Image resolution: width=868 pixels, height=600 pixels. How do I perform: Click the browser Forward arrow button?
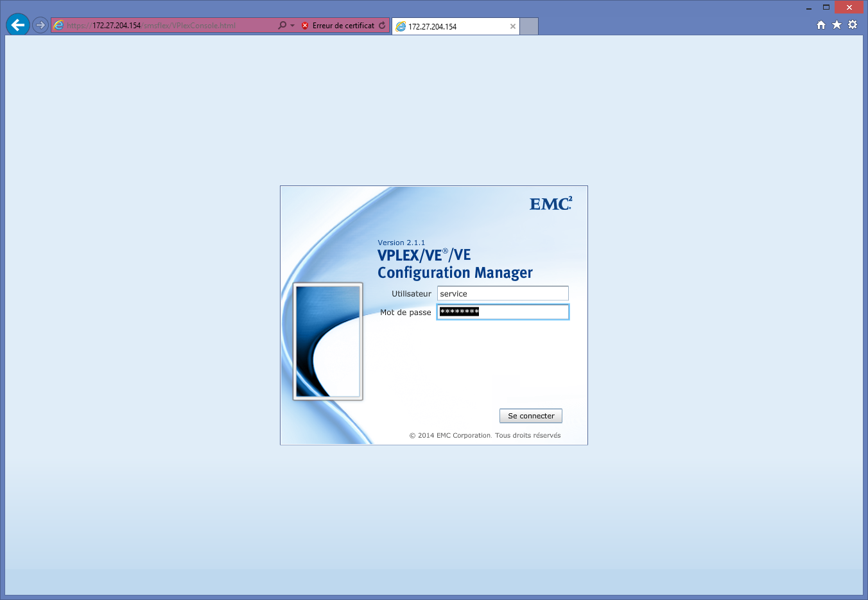tap(40, 26)
